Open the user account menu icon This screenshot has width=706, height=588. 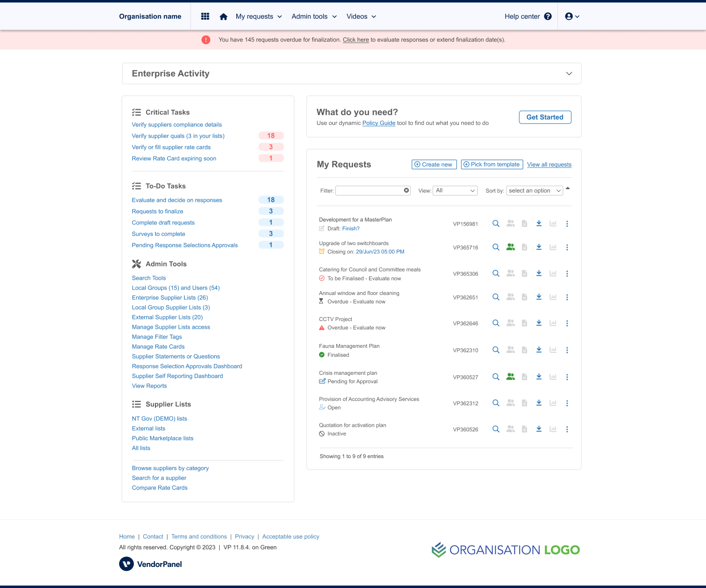572,16
